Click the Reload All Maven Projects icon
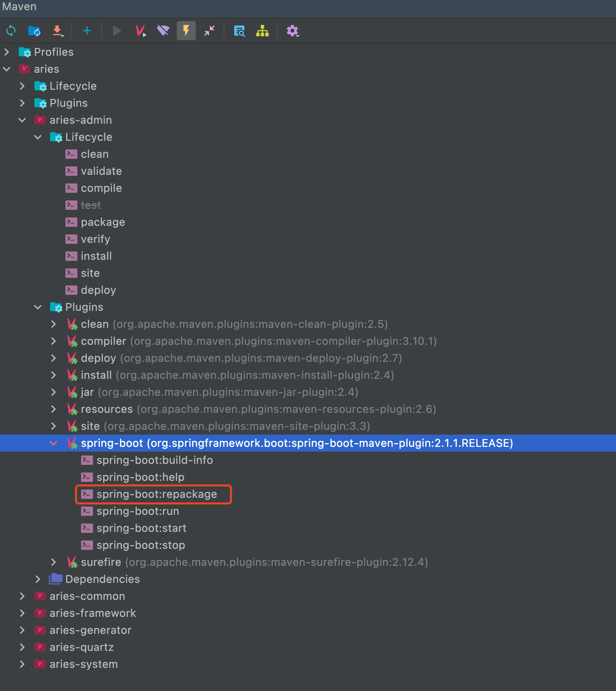The image size is (616, 691). click(x=11, y=31)
